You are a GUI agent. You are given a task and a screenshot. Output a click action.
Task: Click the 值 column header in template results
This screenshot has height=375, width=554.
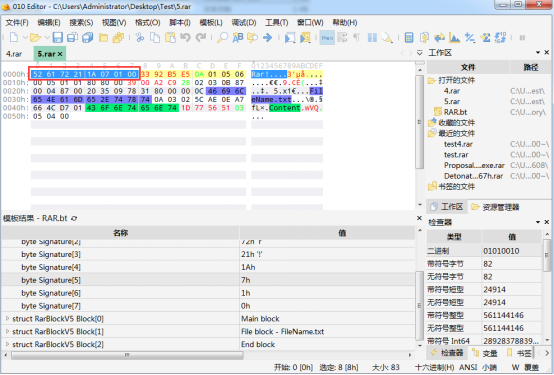tap(327, 233)
